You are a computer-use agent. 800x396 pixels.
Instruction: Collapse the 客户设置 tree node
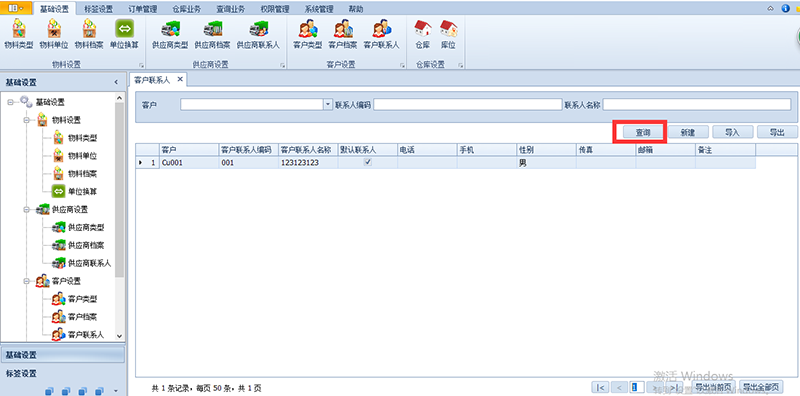(27, 281)
